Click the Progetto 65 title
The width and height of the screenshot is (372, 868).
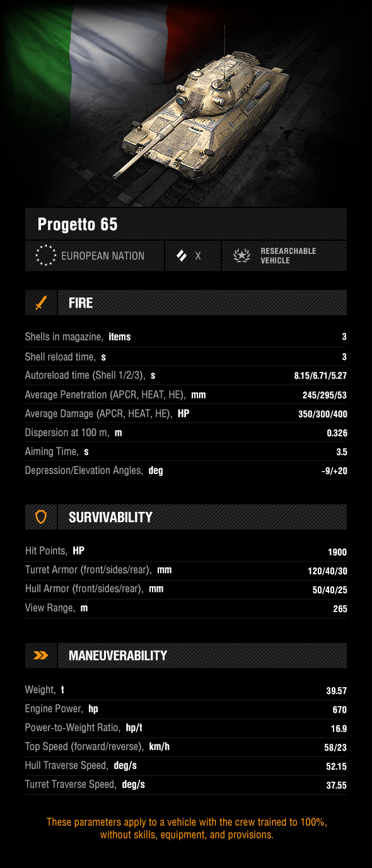(x=78, y=224)
